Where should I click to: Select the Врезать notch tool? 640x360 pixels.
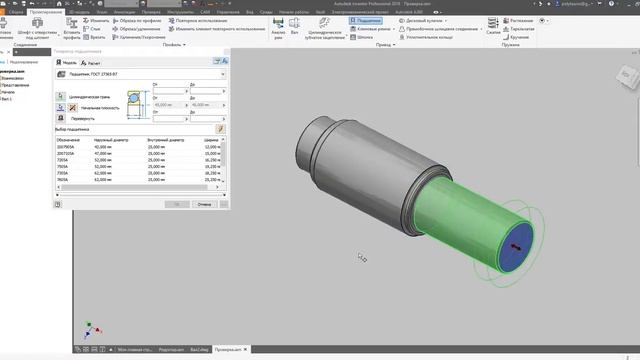pos(94,37)
